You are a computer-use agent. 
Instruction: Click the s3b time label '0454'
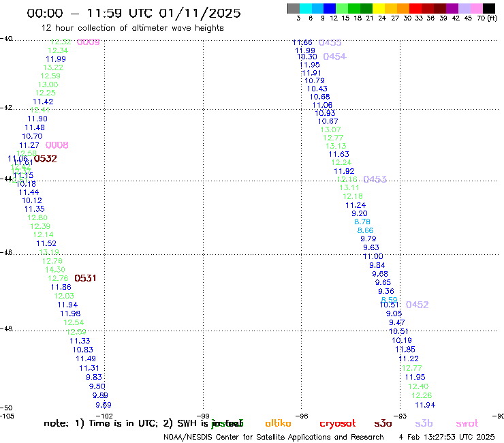[x=334, y=57]
